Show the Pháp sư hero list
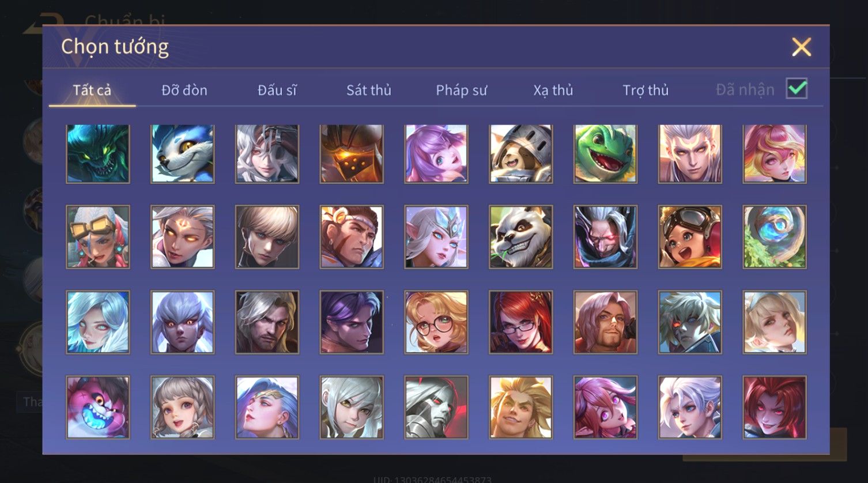The width and height of the screenshot is (868, 483). [x=461, y=90]
